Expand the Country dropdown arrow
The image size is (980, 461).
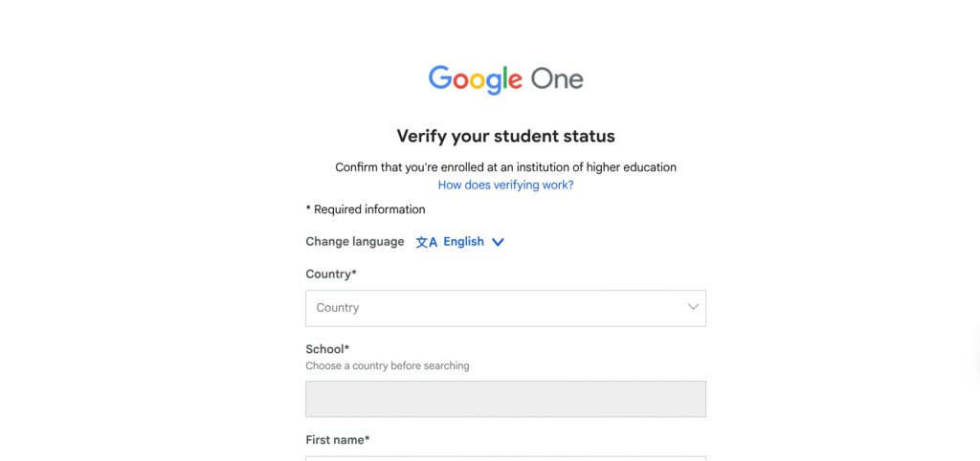(693, 307)
